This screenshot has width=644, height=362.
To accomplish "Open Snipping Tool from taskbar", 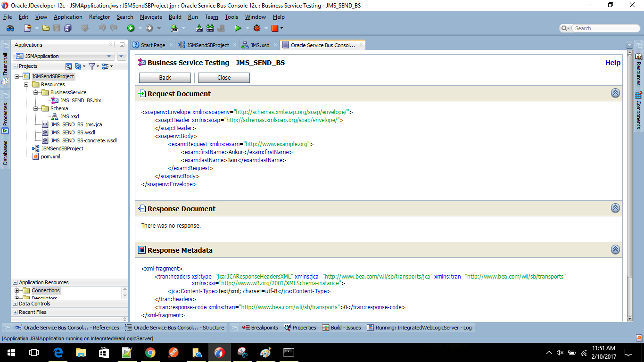I will (242, 353).
